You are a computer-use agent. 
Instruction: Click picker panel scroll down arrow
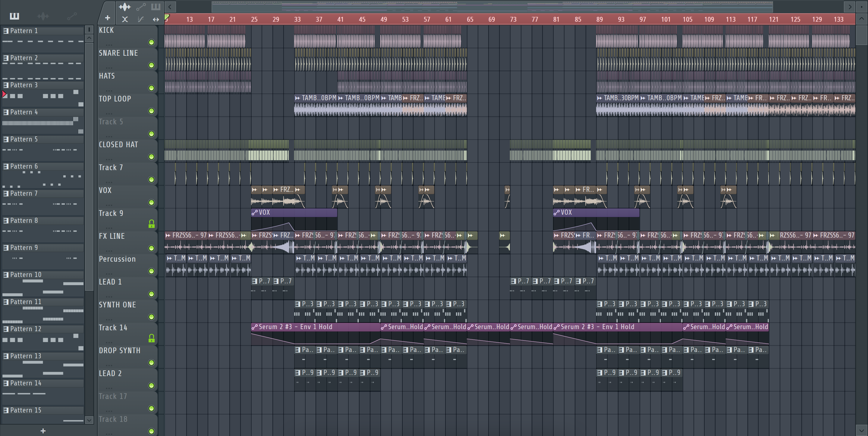tap(89, 420)
